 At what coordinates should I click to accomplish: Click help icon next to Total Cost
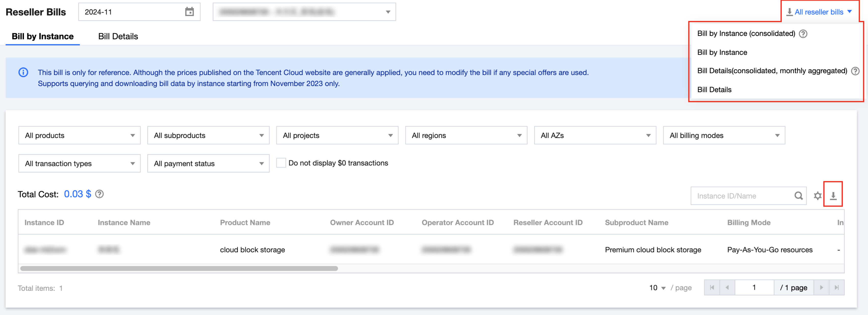100,194
